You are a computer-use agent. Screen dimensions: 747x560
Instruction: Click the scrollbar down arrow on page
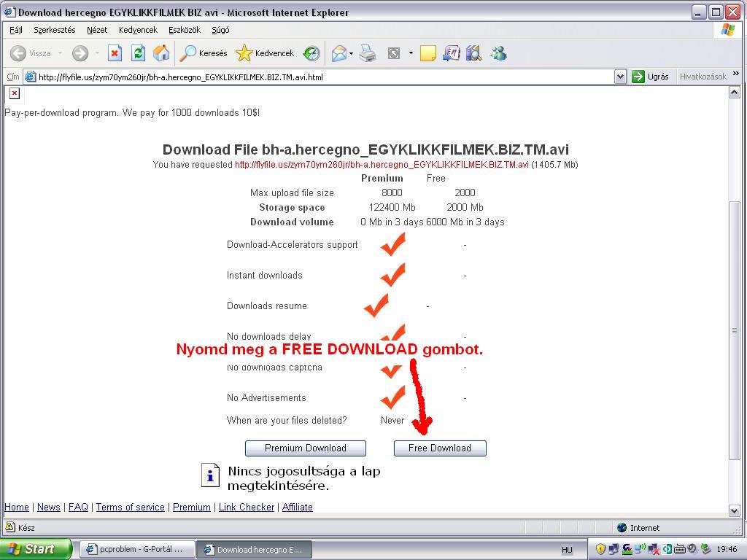click(x=735, y=510)
